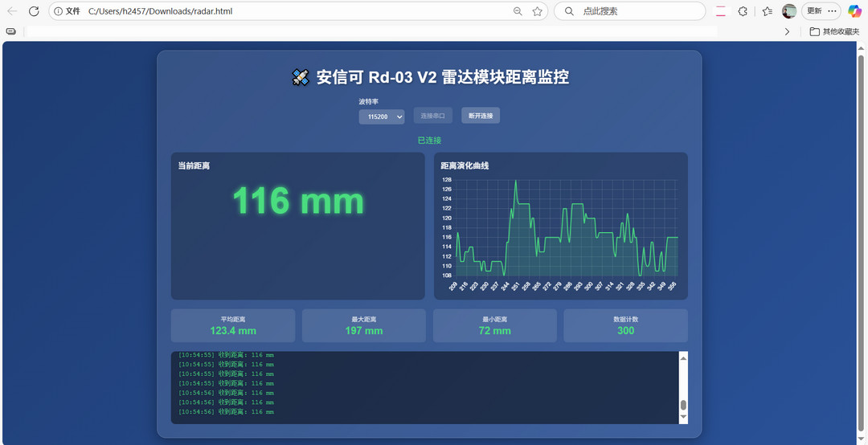Click the zoom magnifier icon in address bar
The width and height of the screenshot is (868, 445).
[518, 11]
